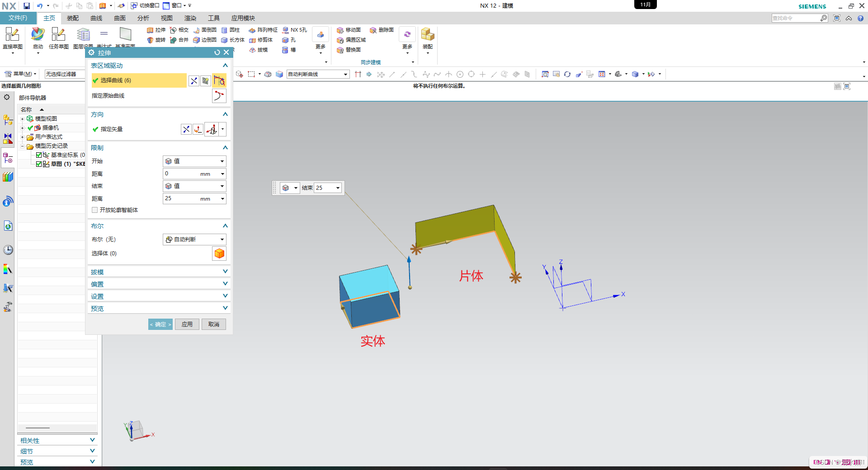The image size is (868, 470).
Task: Select the 面倒圆 (Face Blend) tool
Action: (205, 30)
